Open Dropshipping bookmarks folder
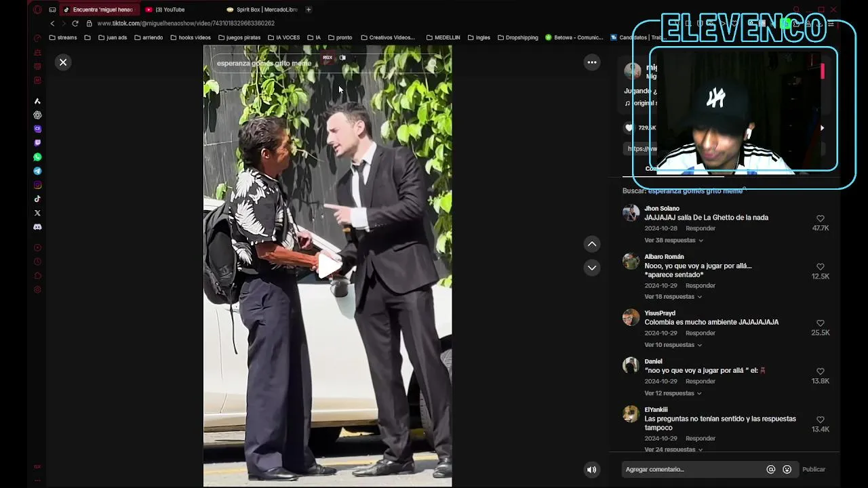 pos(517,37)
